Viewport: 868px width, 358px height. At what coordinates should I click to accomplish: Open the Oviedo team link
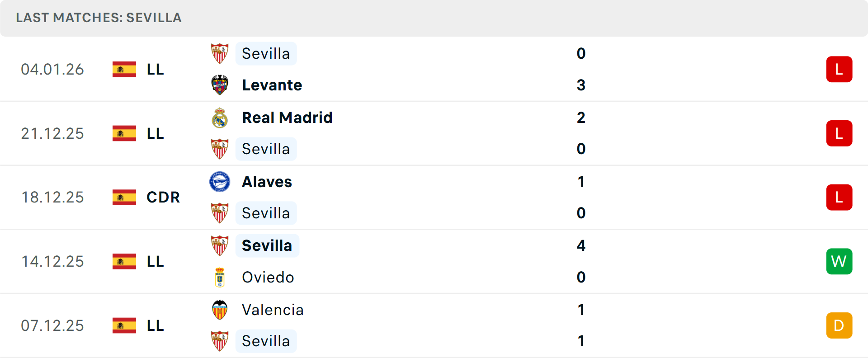[x=268, y=277]
